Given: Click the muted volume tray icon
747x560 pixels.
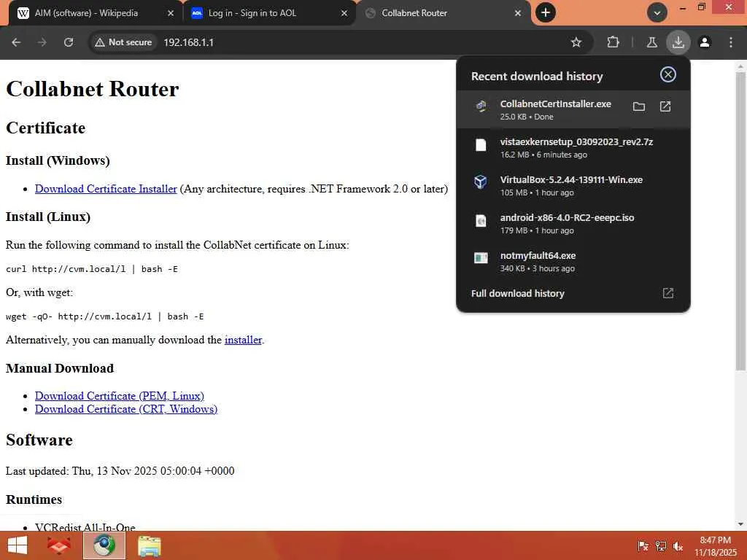Looking at the screenshot, I should pos(678,546).
